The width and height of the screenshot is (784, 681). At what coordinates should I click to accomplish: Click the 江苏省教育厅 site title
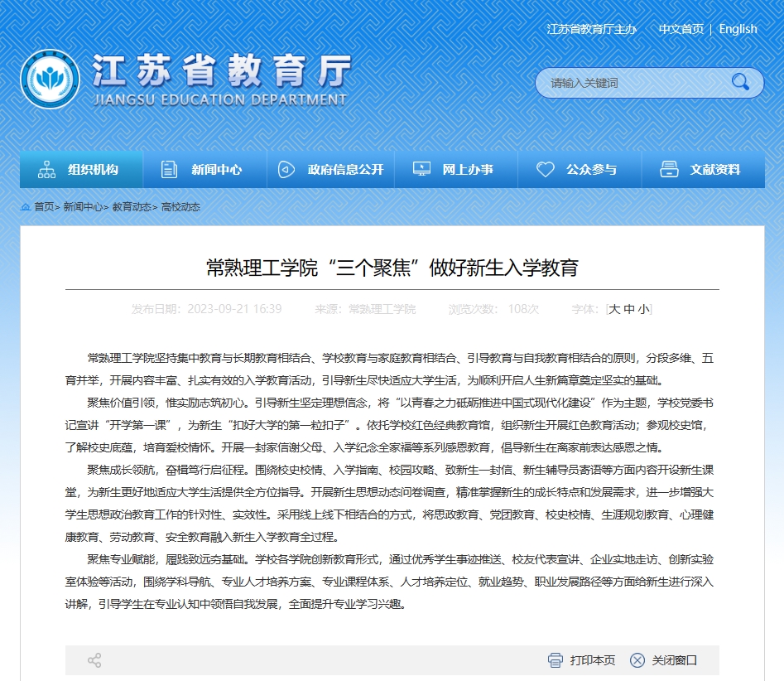coord(223,70)
